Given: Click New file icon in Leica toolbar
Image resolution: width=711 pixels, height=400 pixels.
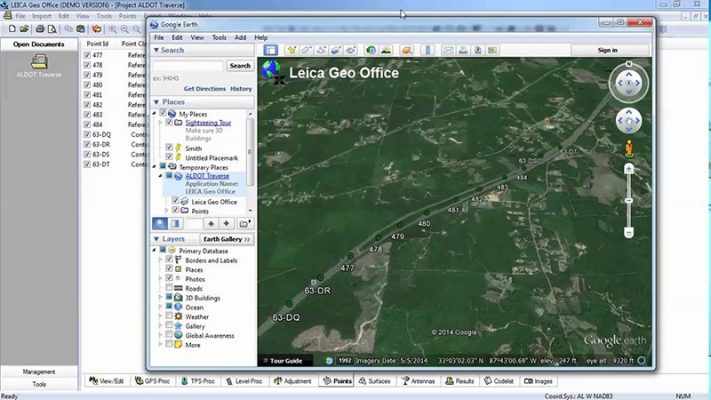Looking at the screenshot, I should tap(12, 29).
